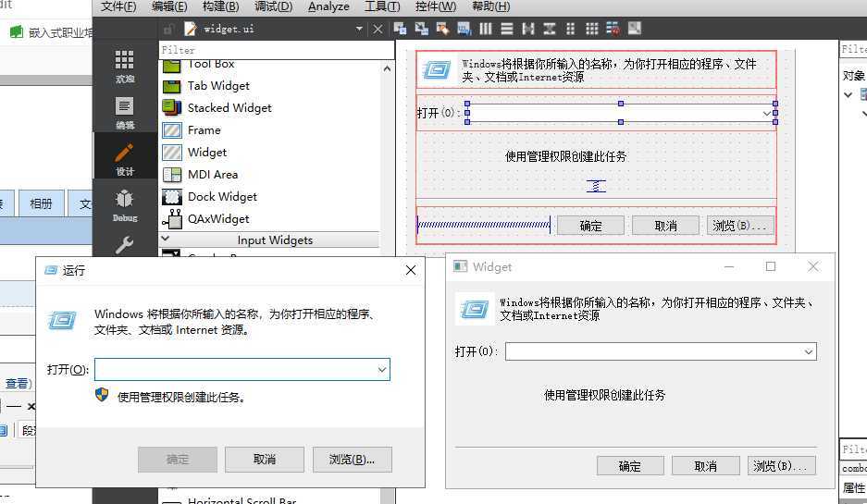Apply Lay Out in a Grid
This screenshot has width=867, height=504.
(591, 29)
